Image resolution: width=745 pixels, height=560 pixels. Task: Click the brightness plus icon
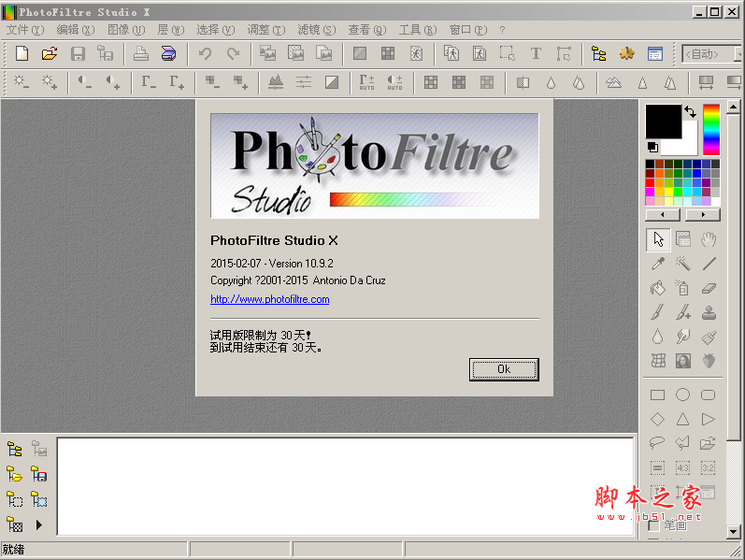click(x=50, y=82)
